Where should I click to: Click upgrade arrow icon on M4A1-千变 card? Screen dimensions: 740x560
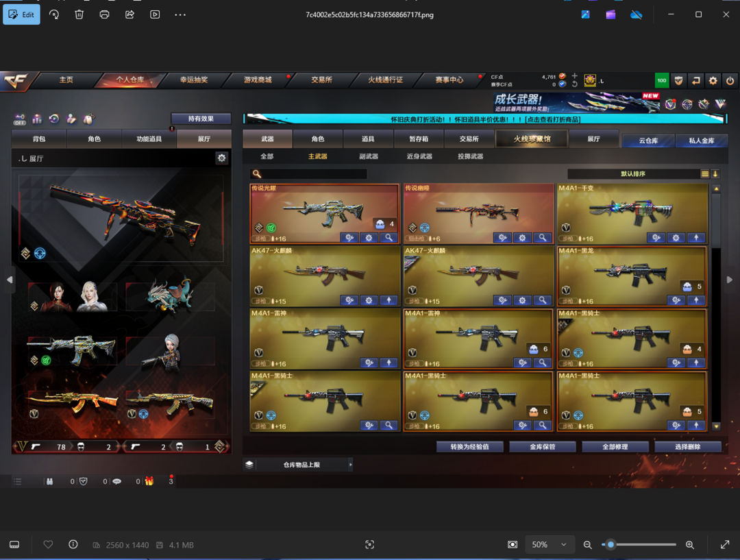(x=696, y=238)
